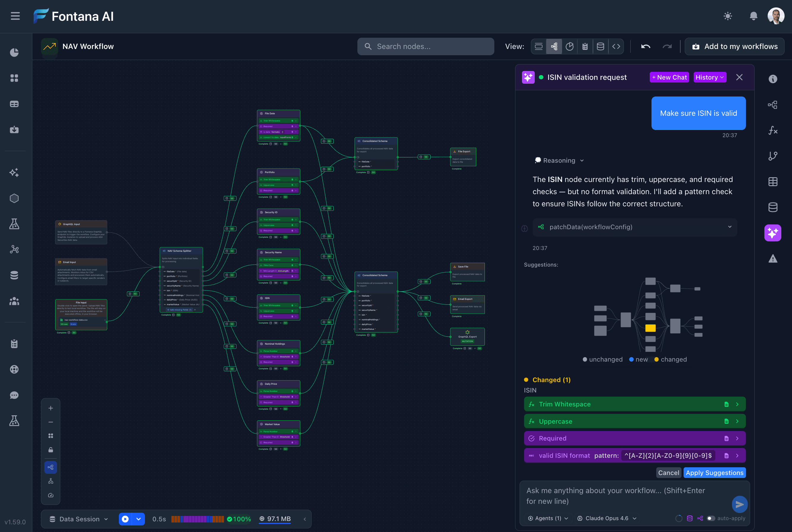Click Apply Suggestions
The height and width of the screenshot is (532, 792).
(714, 472)
